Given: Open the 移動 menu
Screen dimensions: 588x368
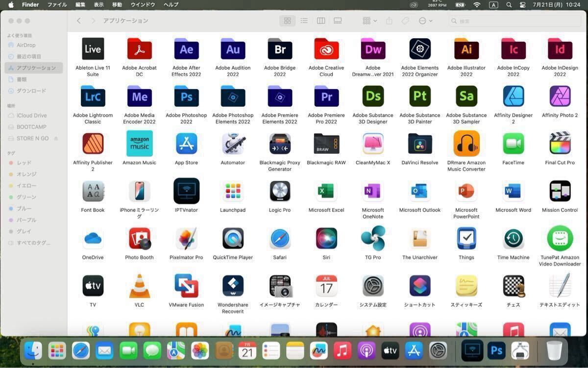Looking at the screenshot, I should [117, 4].
